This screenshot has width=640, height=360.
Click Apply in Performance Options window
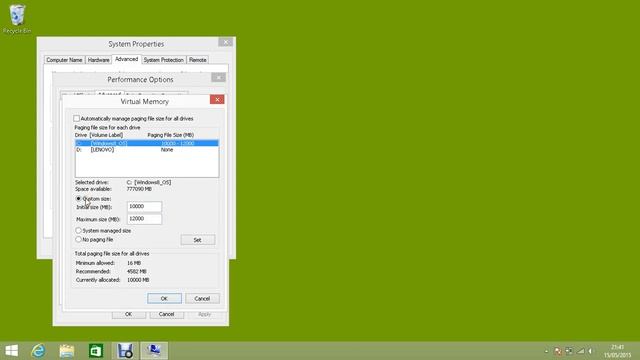point(204,314)
